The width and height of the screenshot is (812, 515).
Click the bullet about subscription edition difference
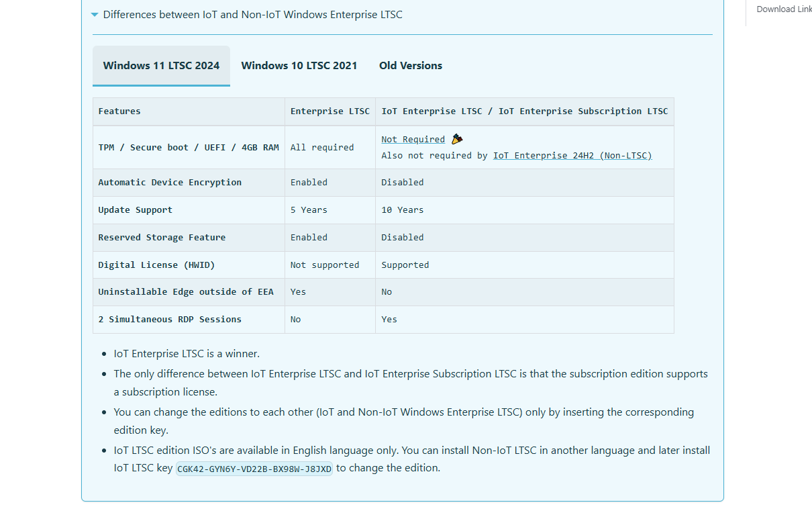(x=411, y=383)
